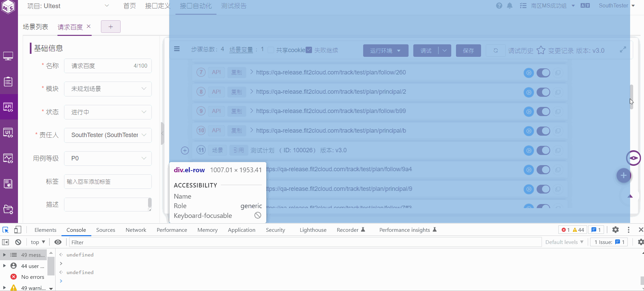The height and width of the screenshot is (291, 644).
Task: Open the Default levels dropdown
Action: coord(564,242)
